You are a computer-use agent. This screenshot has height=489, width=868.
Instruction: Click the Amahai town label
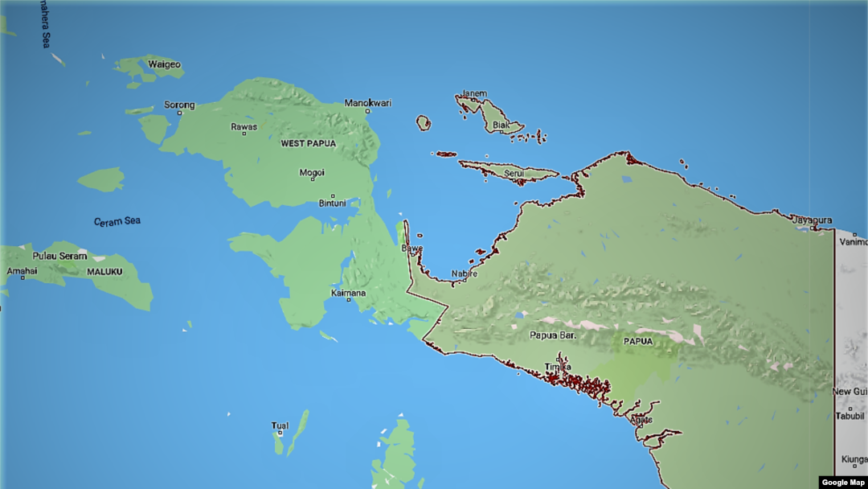(x=23, y=271)
